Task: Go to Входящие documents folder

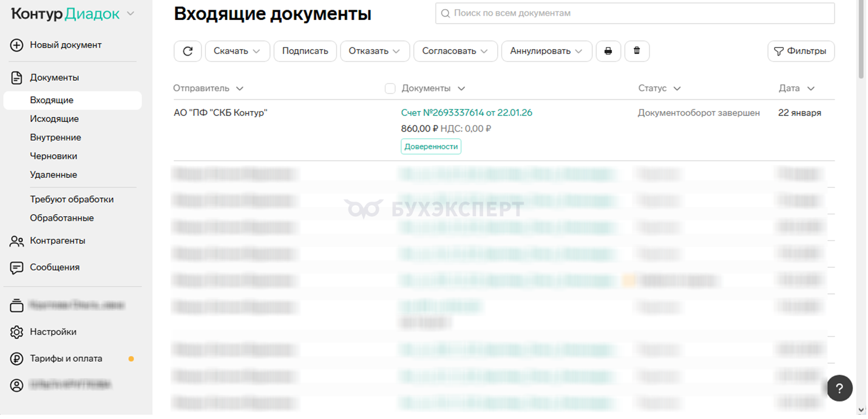Action: (72, 100)
